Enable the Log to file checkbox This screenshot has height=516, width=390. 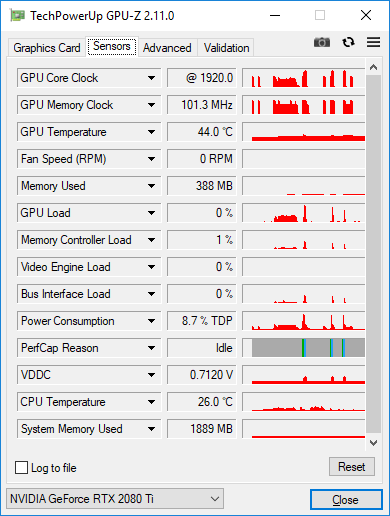[21, 467]
